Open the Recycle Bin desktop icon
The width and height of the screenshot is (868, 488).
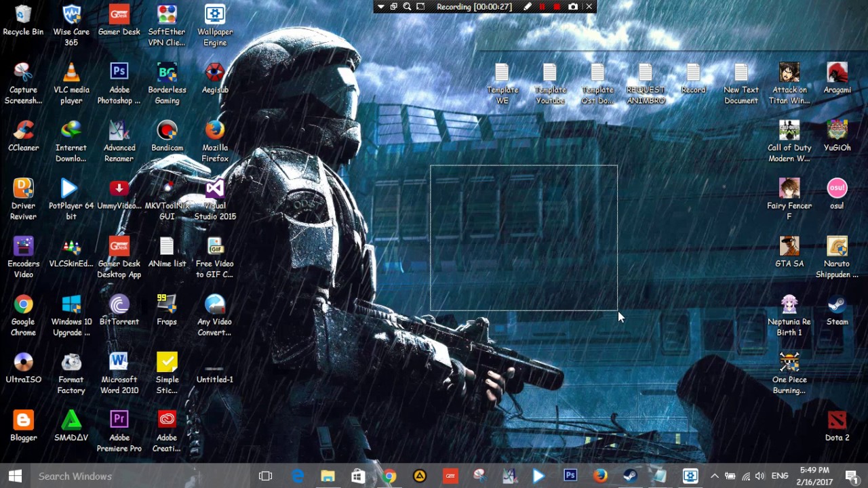point(23,20)
